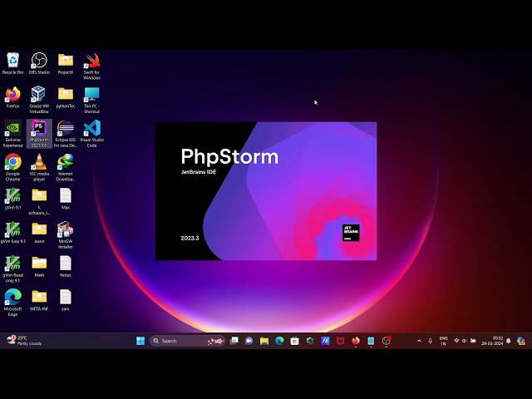Select the Notes file on the desktop
This screenshot has height=399, width=532.
tap(66, 266)
